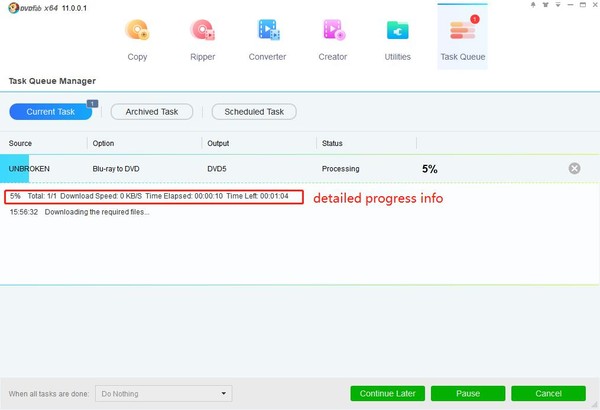
Task: Select the Current Task tab
Action: 51,112
